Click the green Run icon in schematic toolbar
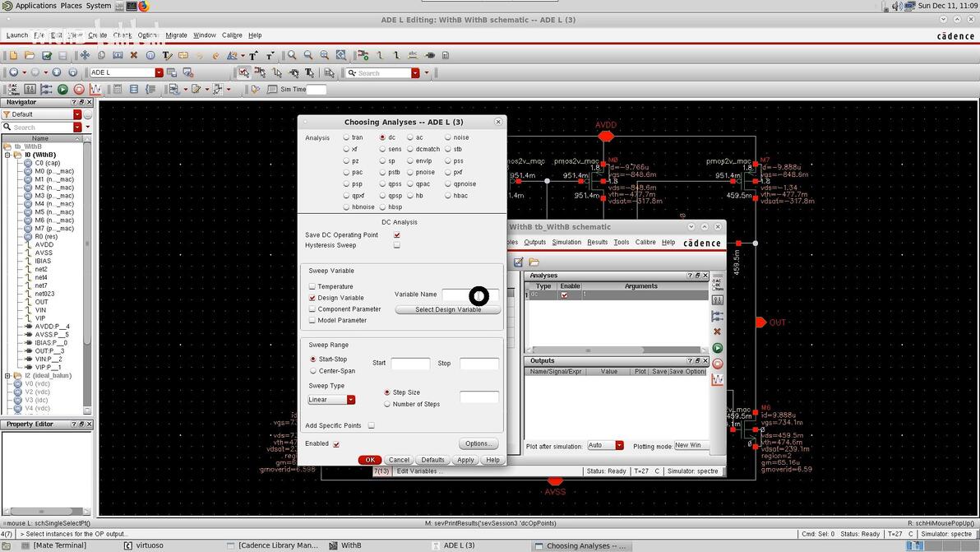 62,89
